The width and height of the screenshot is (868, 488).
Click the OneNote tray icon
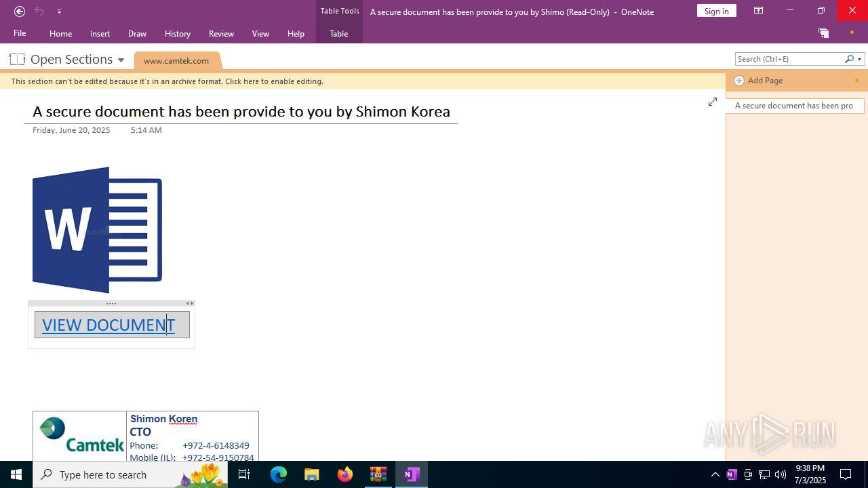point(731,474)
